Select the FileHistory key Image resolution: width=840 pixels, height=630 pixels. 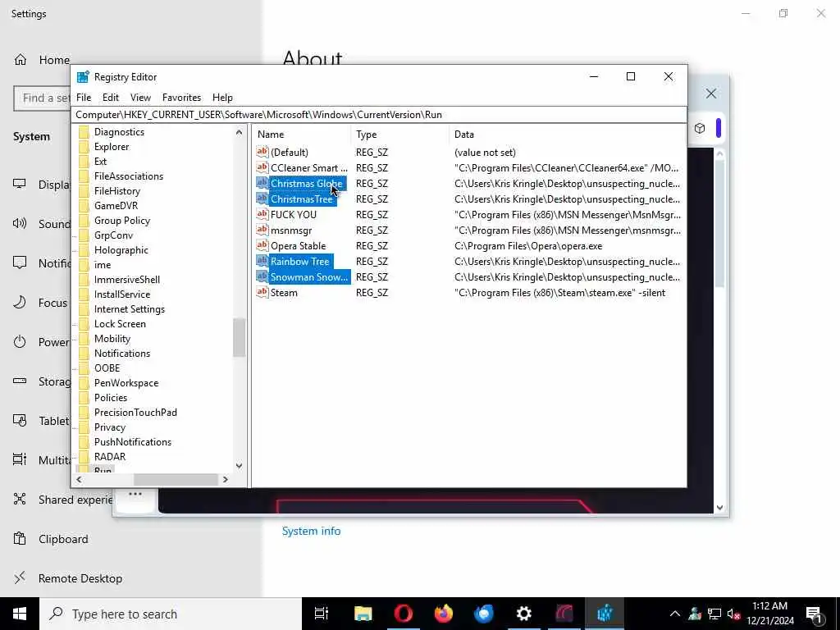pyautogui.click(x=116, y=190)
